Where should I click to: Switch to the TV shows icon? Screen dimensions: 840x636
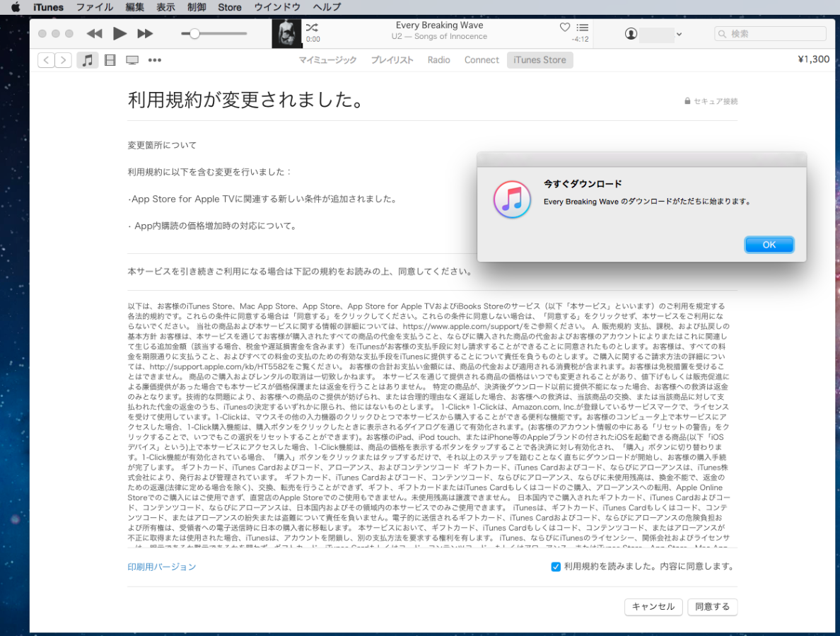[x=132, y=60]
